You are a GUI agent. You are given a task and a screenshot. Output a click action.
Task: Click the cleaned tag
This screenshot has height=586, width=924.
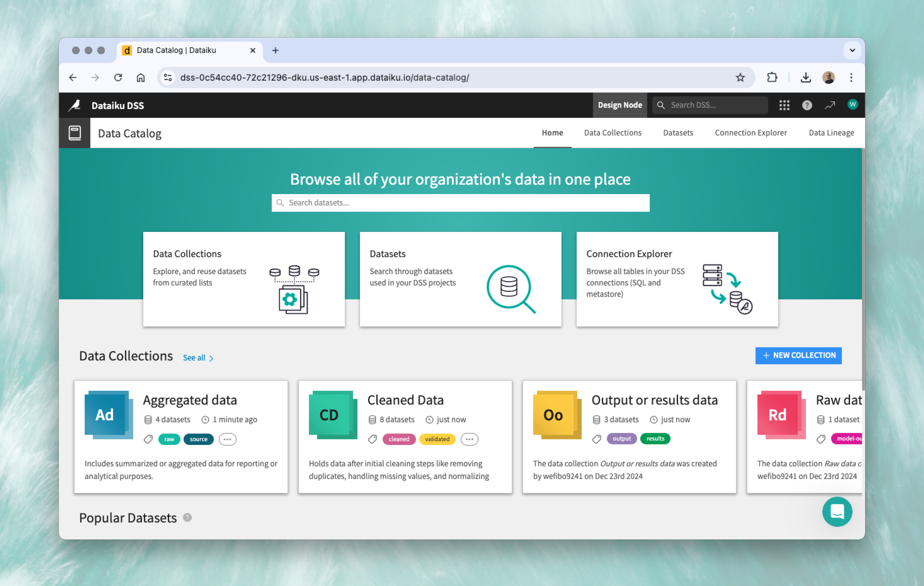click(399, 439)
